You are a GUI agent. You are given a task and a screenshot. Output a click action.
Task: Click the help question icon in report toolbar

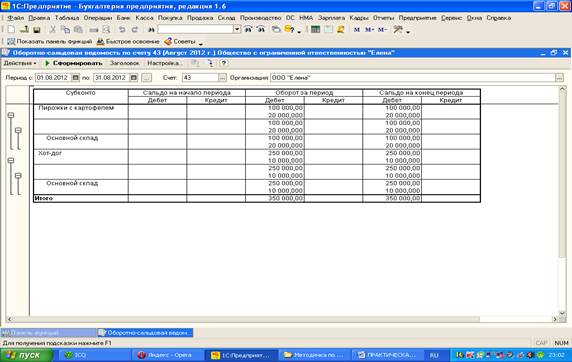coord(224,63)
